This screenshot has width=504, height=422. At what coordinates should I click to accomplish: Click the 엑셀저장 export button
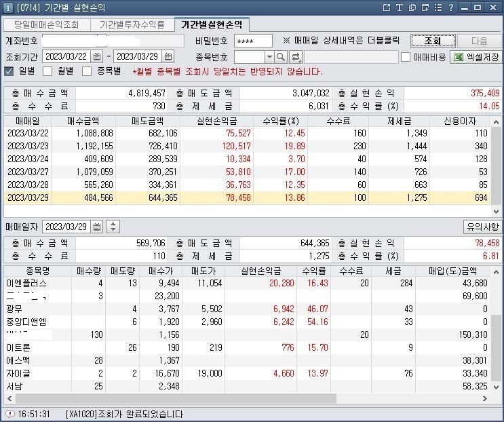(476, 57)
